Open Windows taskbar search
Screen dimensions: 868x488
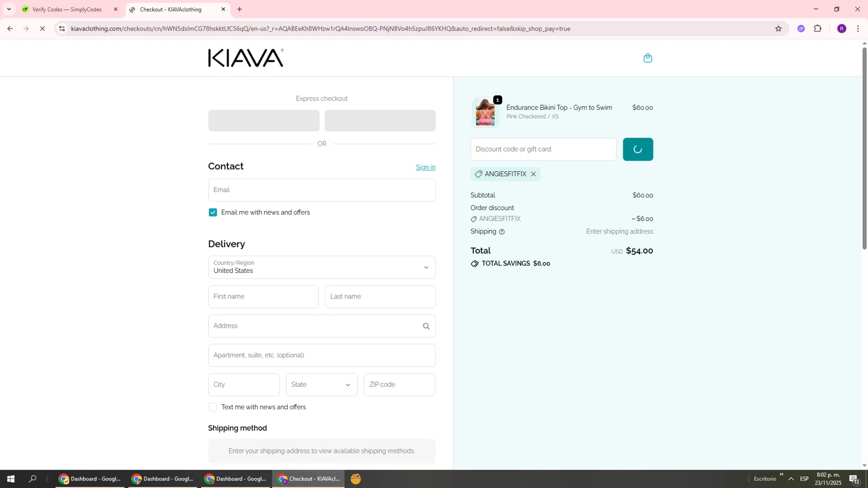pos(33,479)
